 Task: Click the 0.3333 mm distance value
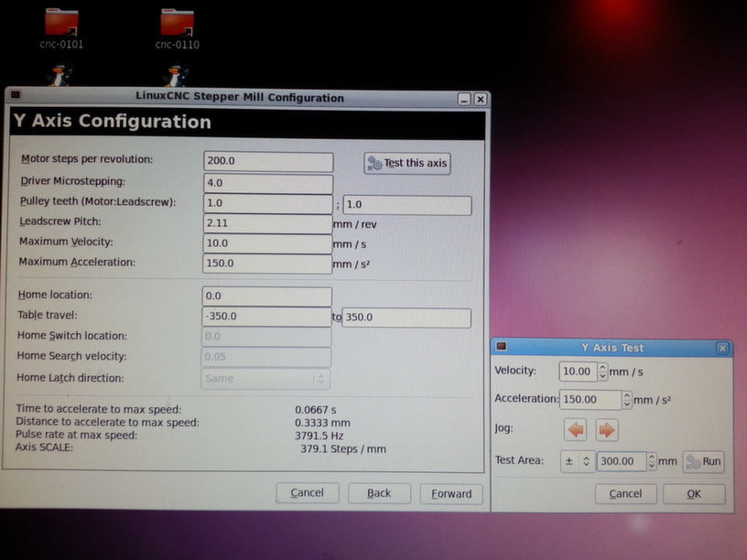[x=322, y=423]
